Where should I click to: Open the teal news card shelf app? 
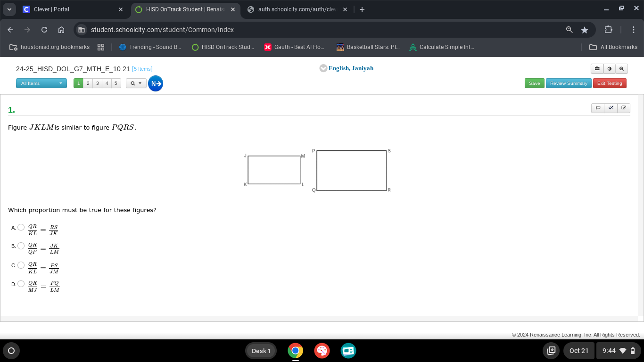(x=348, y=351)
